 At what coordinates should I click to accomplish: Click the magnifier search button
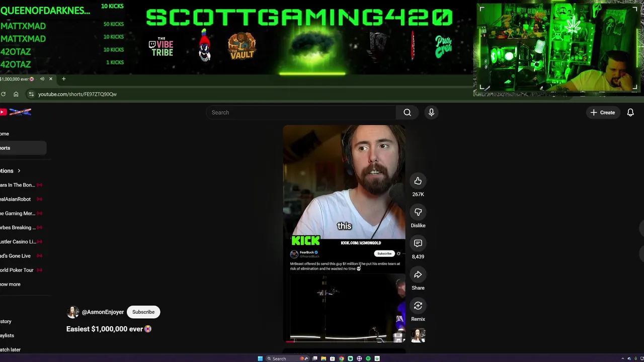pyautogui.click(x=407, y=113)
